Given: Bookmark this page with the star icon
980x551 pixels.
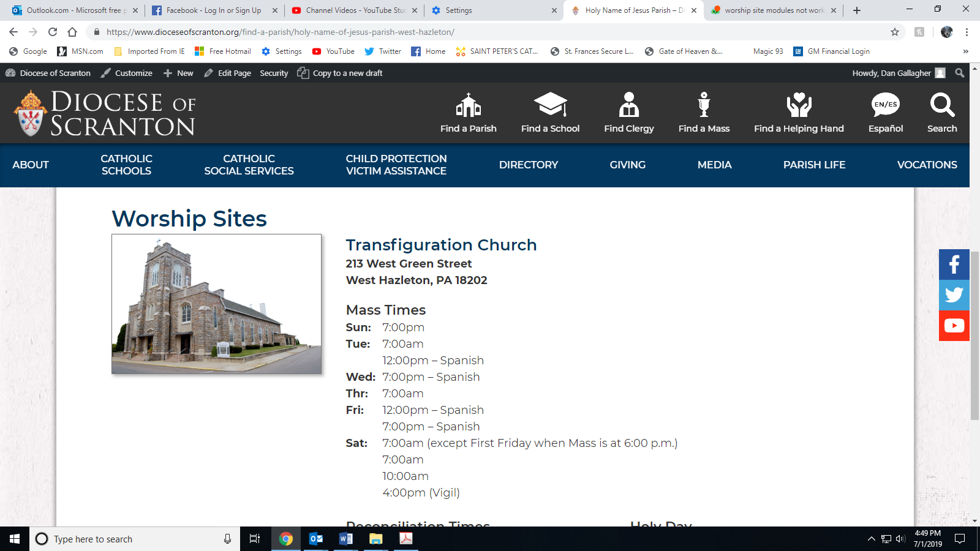Looking at the screenshot, I should (895, 32).
